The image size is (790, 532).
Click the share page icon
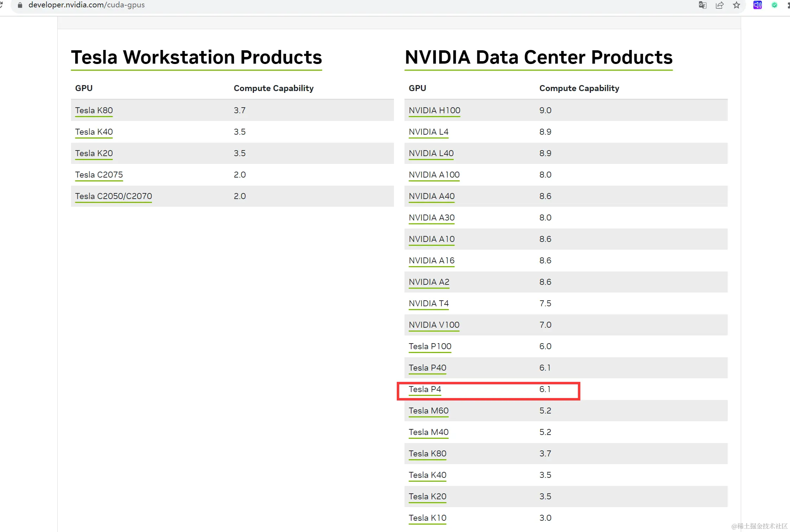pyautogui.click(x=720, y=5)
